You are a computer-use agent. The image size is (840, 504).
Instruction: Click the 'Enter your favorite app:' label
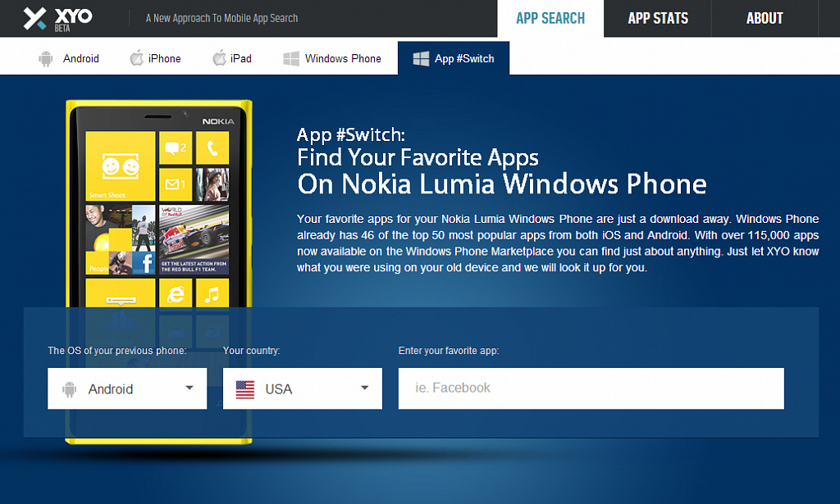tap(449, 351)
